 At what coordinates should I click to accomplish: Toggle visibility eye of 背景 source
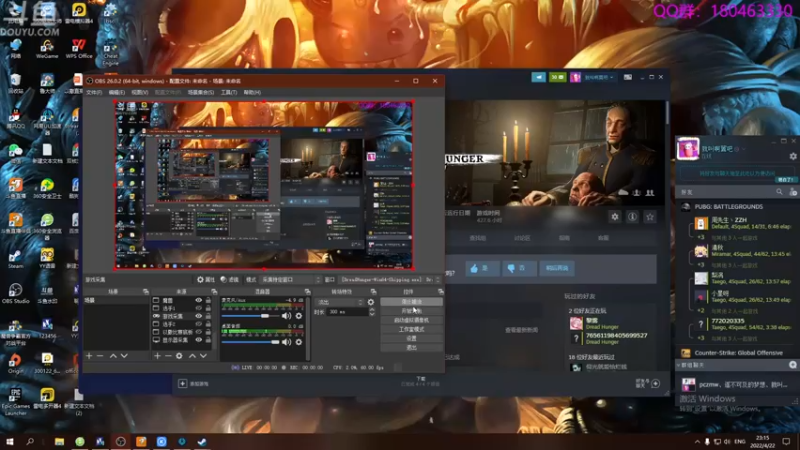tap(198, 301)
